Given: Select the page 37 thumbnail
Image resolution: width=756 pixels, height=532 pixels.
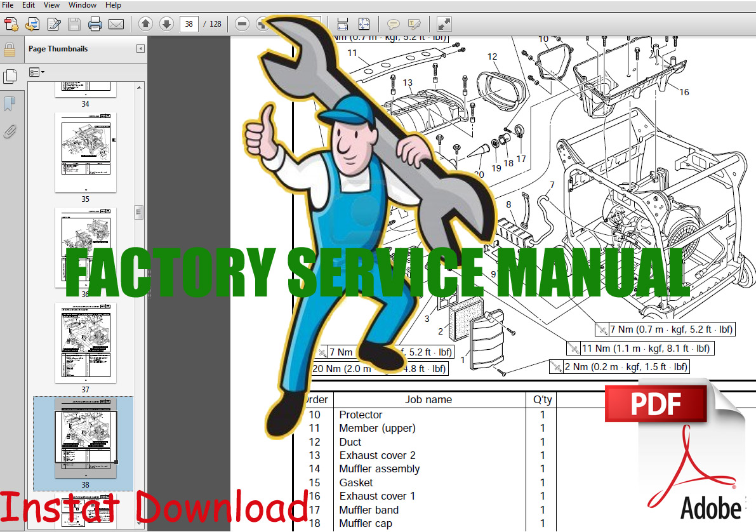Looking at the screenshot, I should [85, 343].
